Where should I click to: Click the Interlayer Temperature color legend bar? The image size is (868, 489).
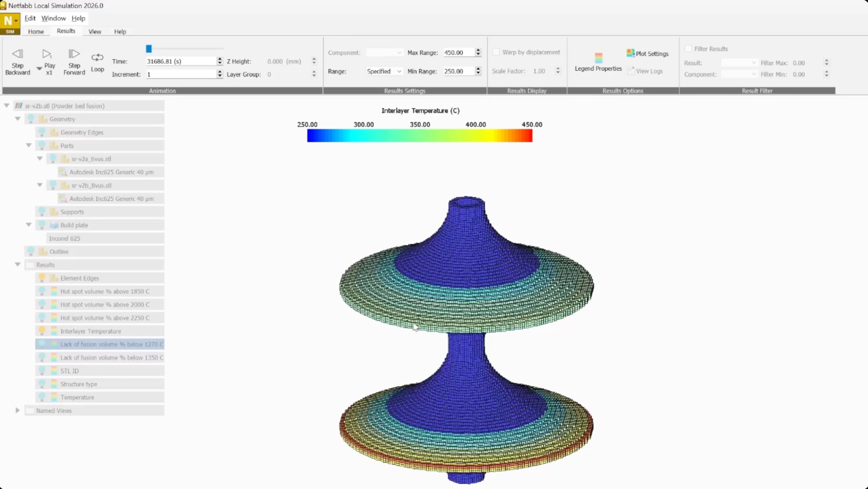(419, 135)
